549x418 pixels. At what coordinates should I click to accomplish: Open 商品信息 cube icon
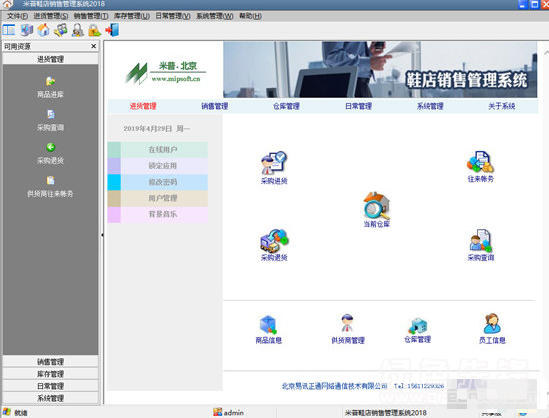coord(268,325)
